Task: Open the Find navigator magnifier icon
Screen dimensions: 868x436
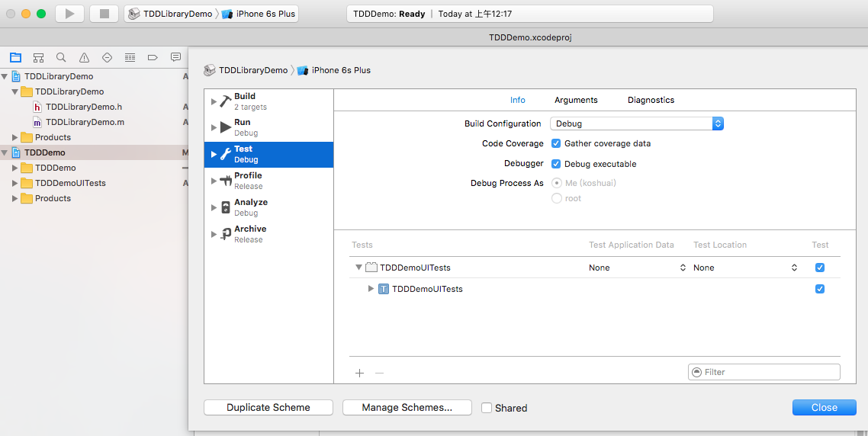Action: click(x=61, y=57)
